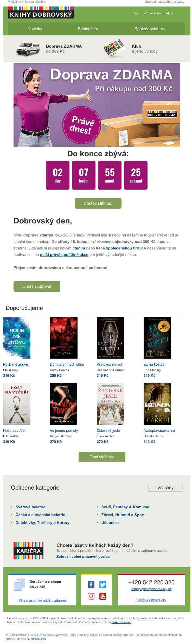Follow the Zobrazit volné pracovní pozice link
This screenshot has height=644, width=192.
pyautogui.click(x=83, y=557)
